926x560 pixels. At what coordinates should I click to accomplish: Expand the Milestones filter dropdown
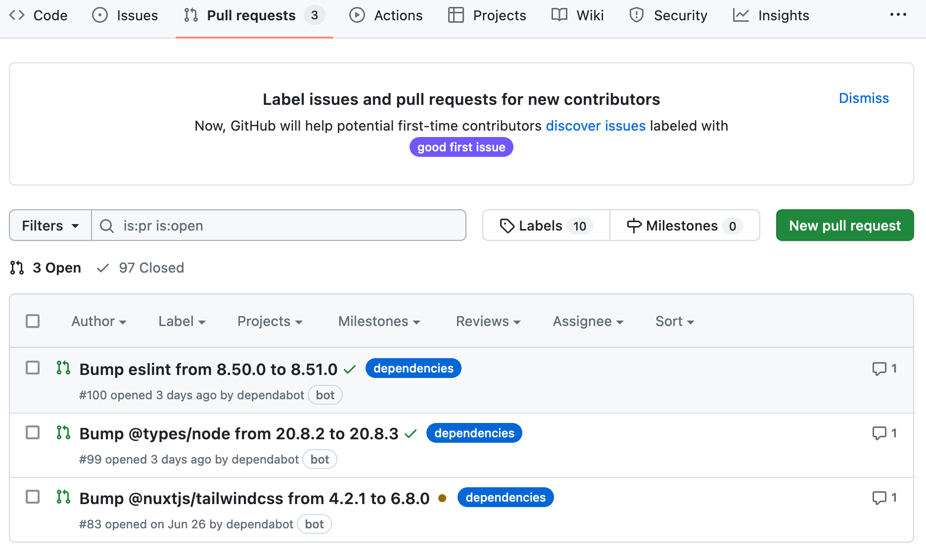click(x=379, y=322)
